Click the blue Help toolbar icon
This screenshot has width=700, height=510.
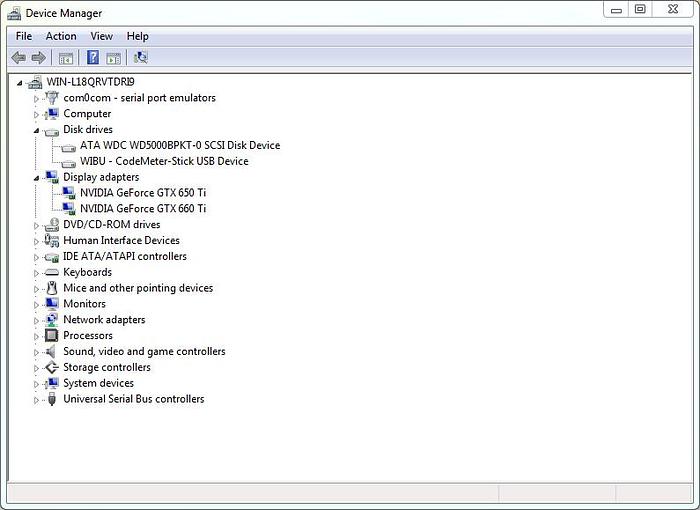pos(93,58)
